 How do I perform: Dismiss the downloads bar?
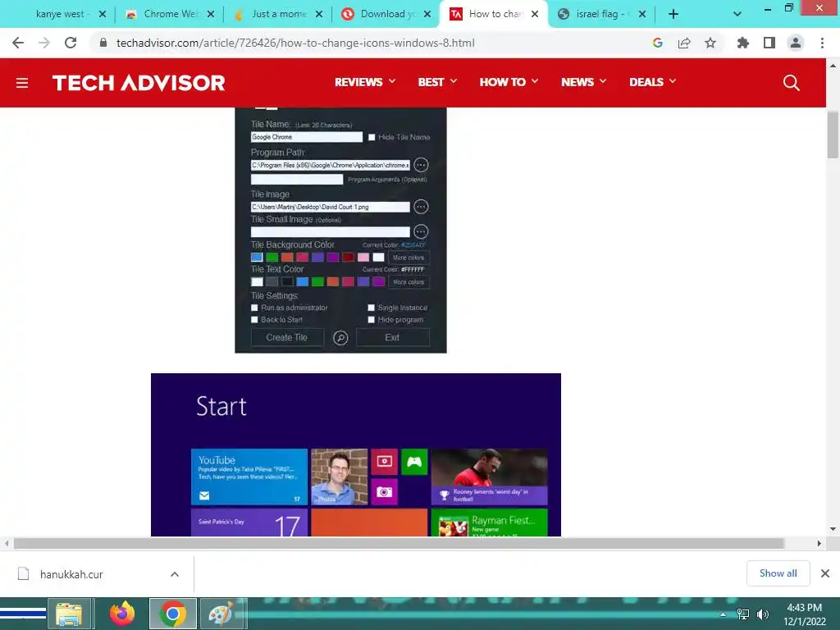tap(825, 573)
